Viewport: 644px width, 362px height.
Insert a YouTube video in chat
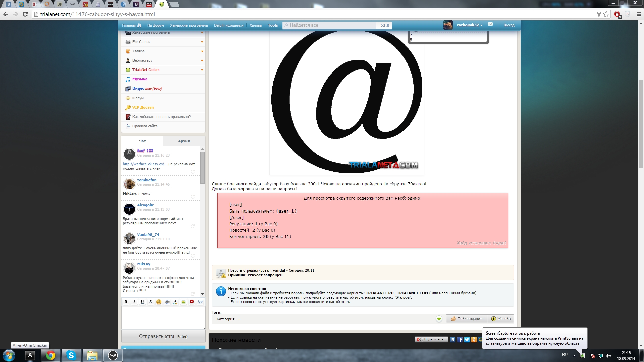click(x=192, y=302)
